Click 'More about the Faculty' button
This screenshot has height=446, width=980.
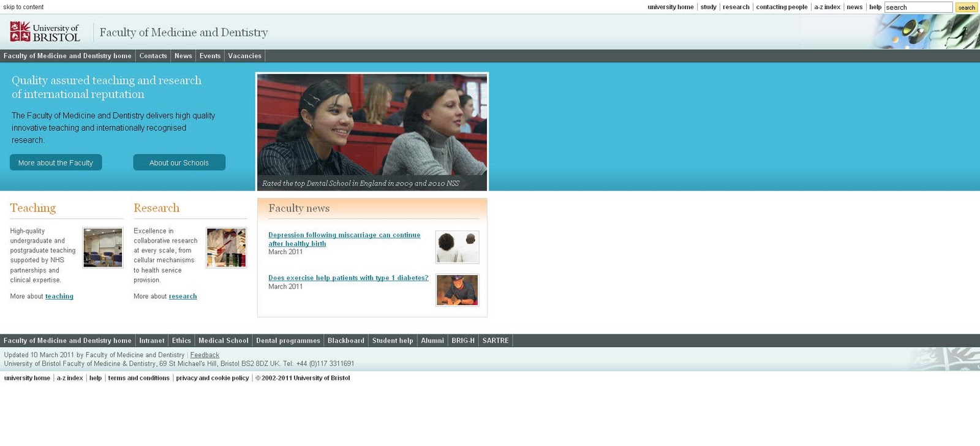click(x=56, y=162)
